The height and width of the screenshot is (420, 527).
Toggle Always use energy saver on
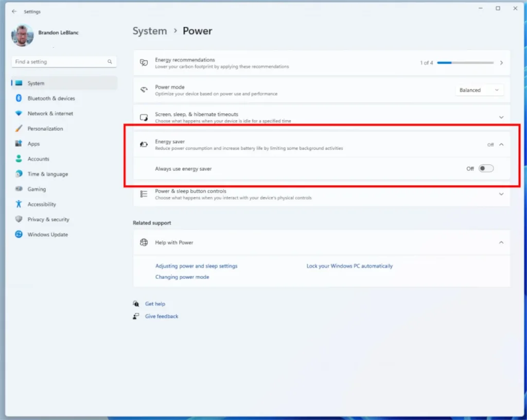coord(485,168)
